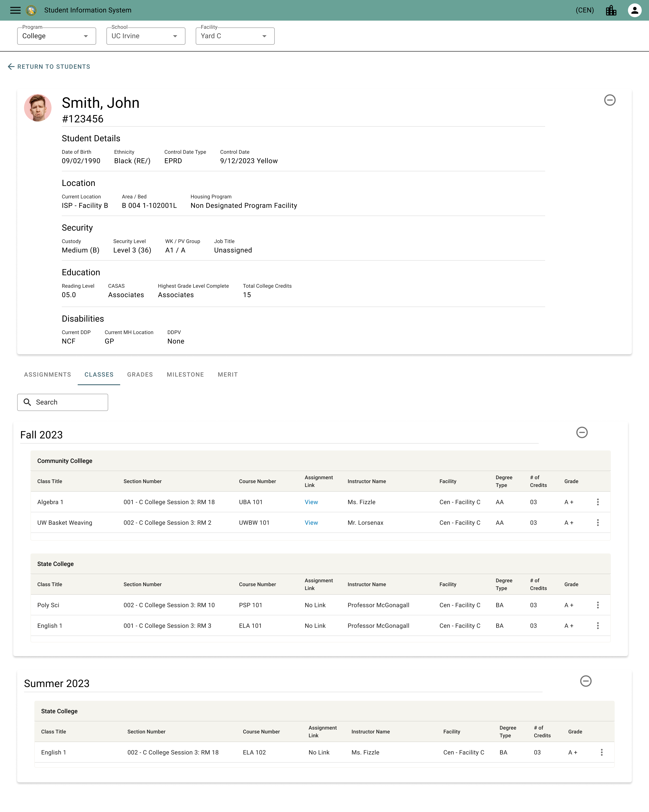The width and height of the screenshot is (649, 812).
Task: Collapse the Smith, John student details card
Action: (x=610, y=100)
